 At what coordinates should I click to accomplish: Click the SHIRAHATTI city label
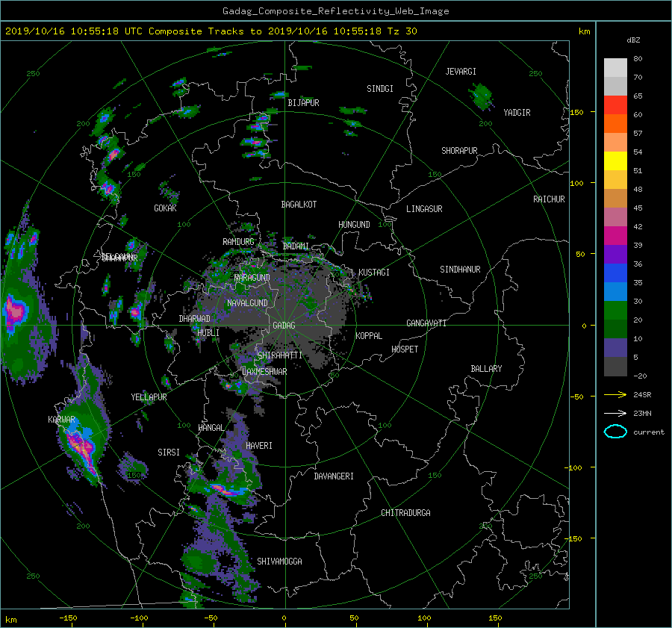pos(280,355)
